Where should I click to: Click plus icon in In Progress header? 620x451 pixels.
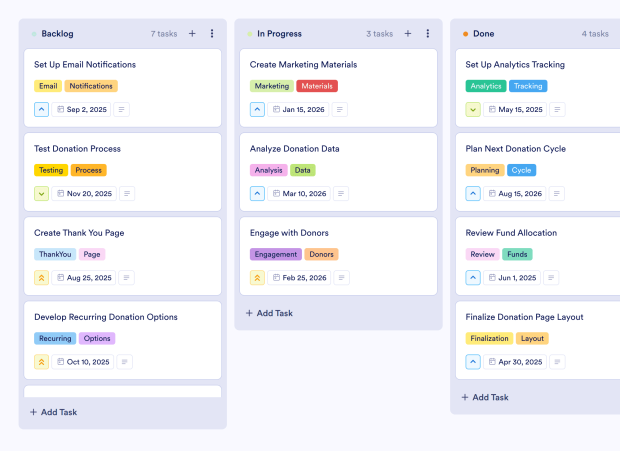click(408, 33)
